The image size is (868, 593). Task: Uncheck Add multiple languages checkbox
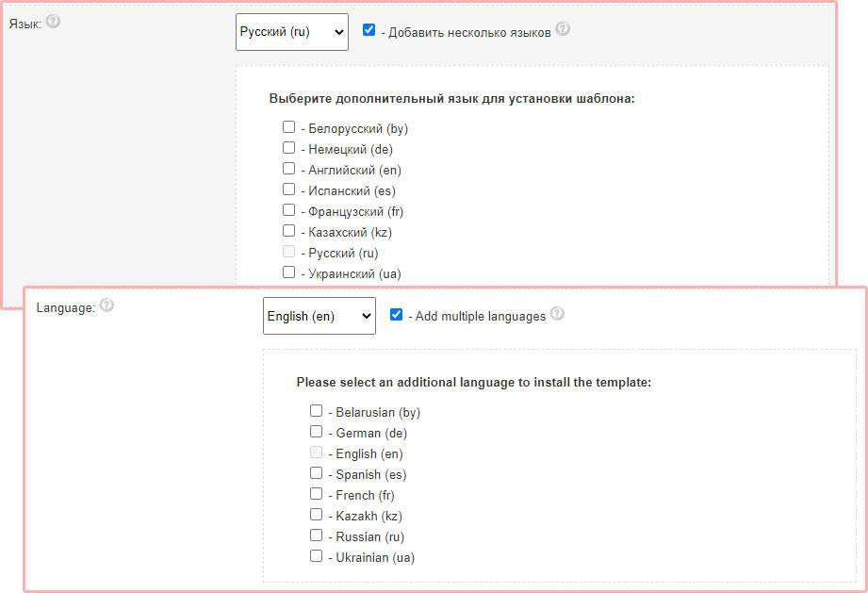396,315
